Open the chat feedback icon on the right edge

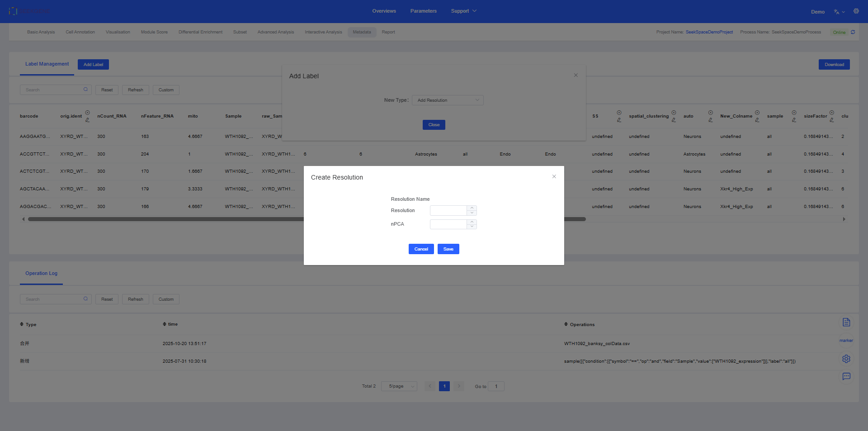click(846, 376)
